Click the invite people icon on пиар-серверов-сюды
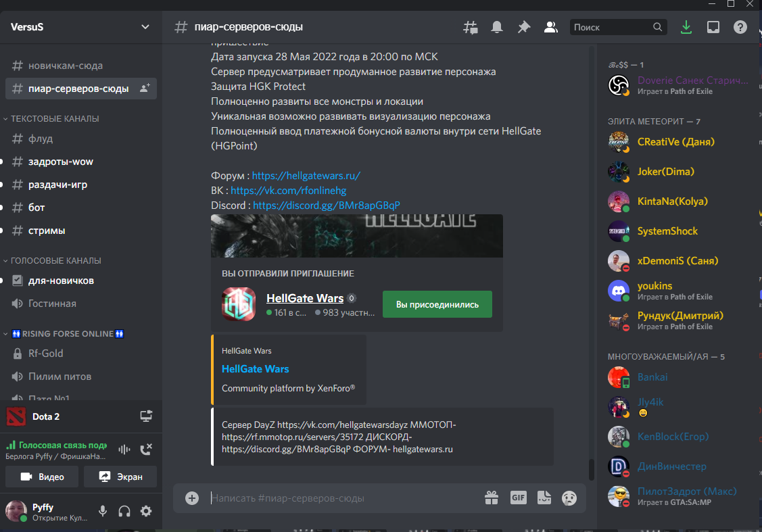This screenshot has width=762, height=532. click(145, 89)
